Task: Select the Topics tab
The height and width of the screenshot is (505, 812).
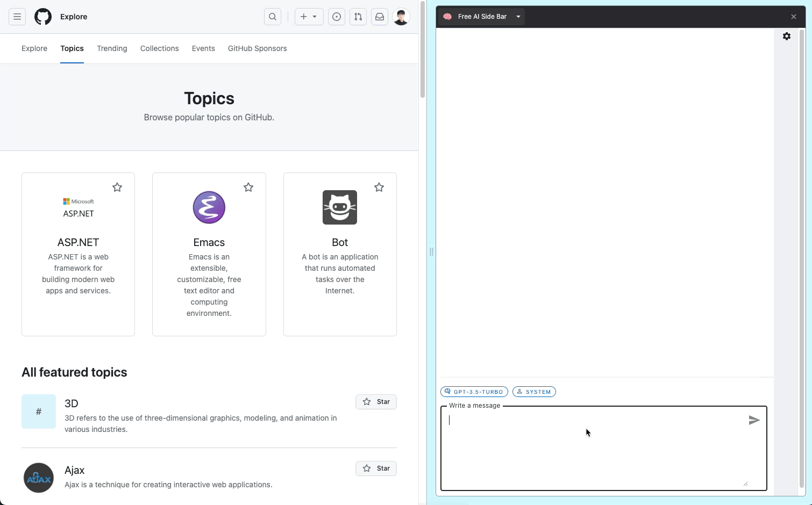Action: [x=72, y=48]
